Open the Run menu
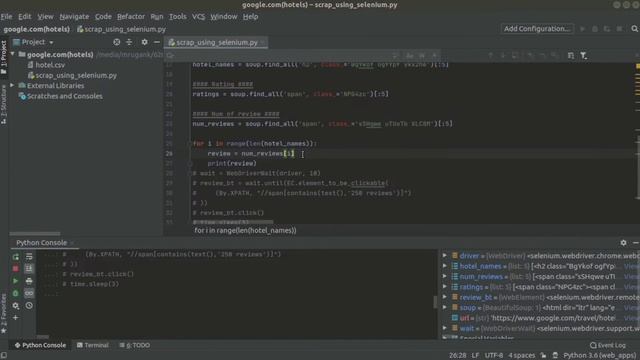The image size is (640, 360). (x=157, y=17)
